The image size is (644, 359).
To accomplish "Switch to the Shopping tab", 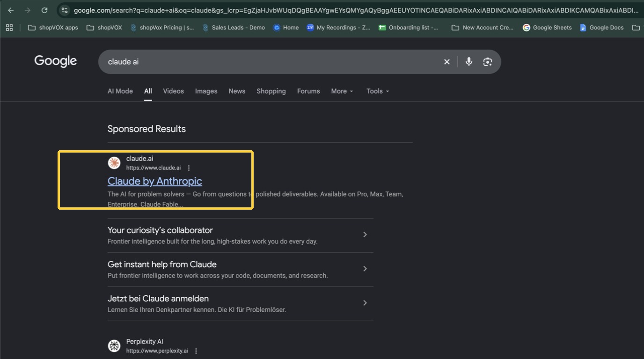I will (x=271, y=91).
